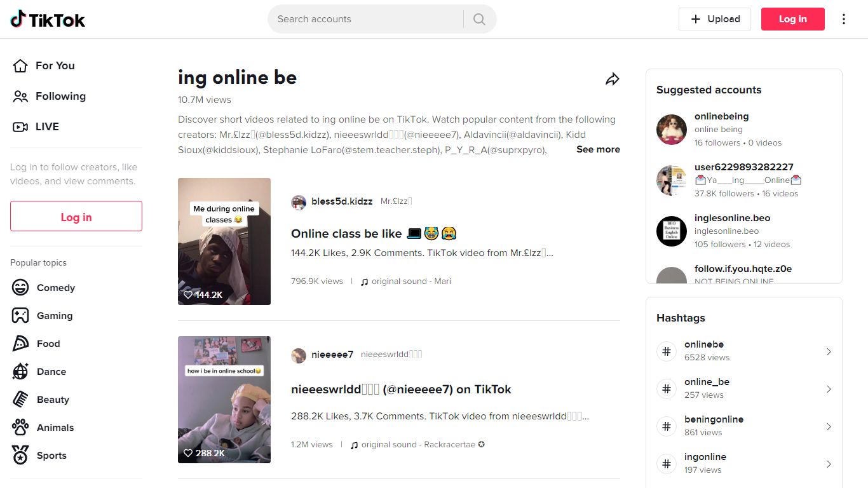Click the '796.9K views' text
This screenshot has height=488, width=868.
pos(317,281)
